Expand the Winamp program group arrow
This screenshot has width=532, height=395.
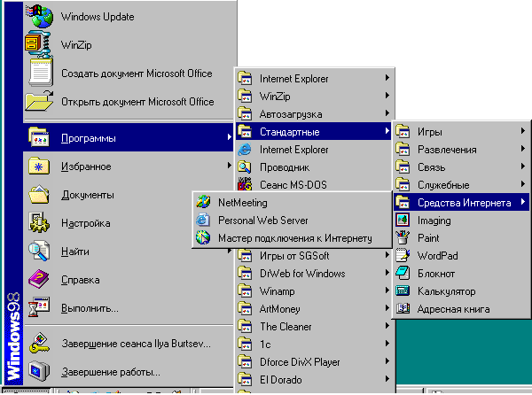pyautogui.click(x=387, y=290)
